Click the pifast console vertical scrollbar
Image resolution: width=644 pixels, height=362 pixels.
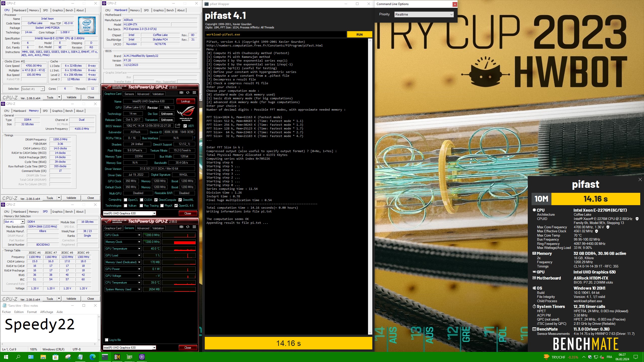(x=370, y=187)
